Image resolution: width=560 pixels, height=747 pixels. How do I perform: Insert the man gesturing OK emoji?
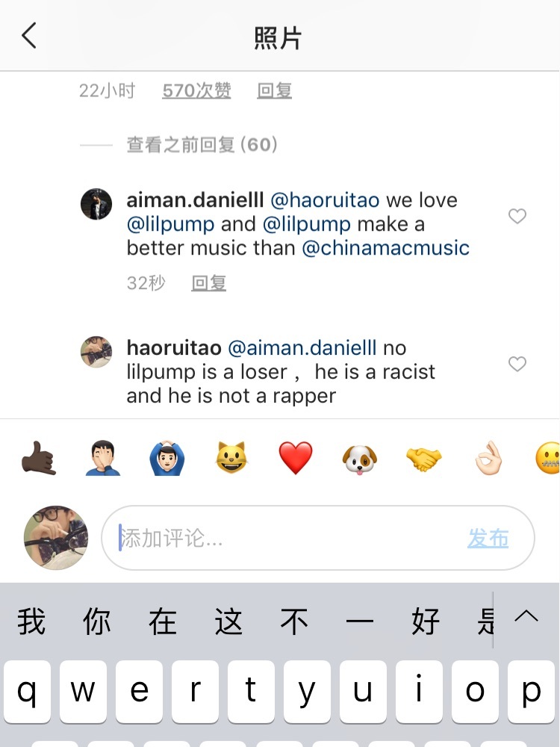(167, 459)
